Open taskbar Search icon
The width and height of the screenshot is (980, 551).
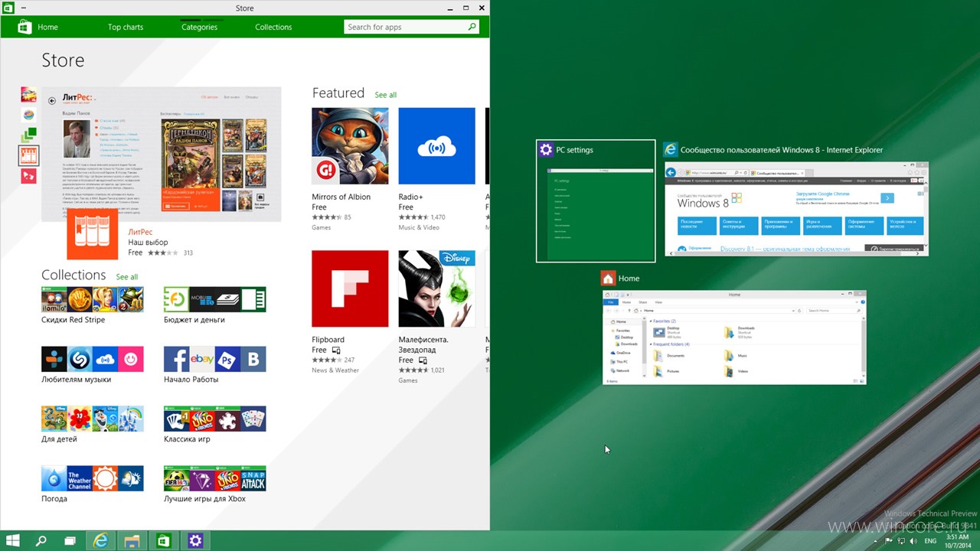click(41, 541)
